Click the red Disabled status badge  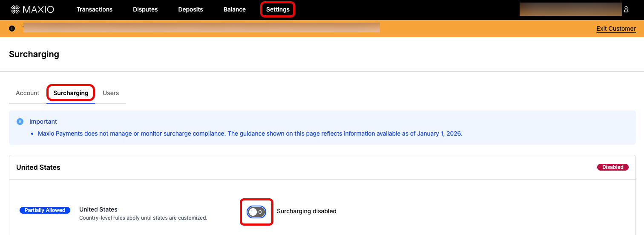(x=613, y=167)
